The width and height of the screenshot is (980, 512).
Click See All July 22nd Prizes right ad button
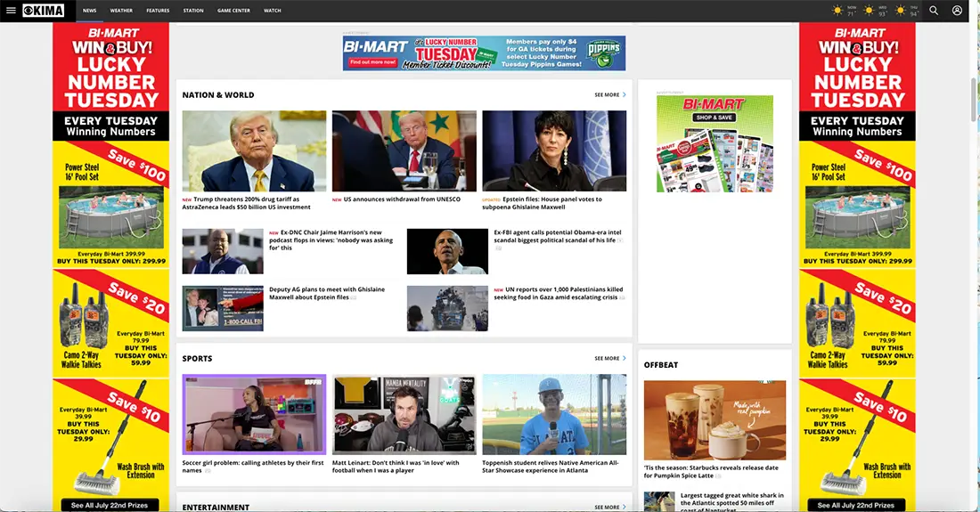click(x=856, y=505)
